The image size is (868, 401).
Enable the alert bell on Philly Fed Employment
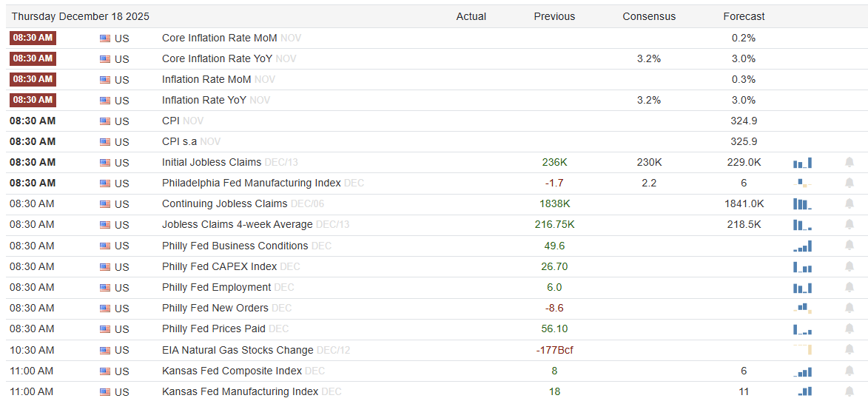point(849,288)
